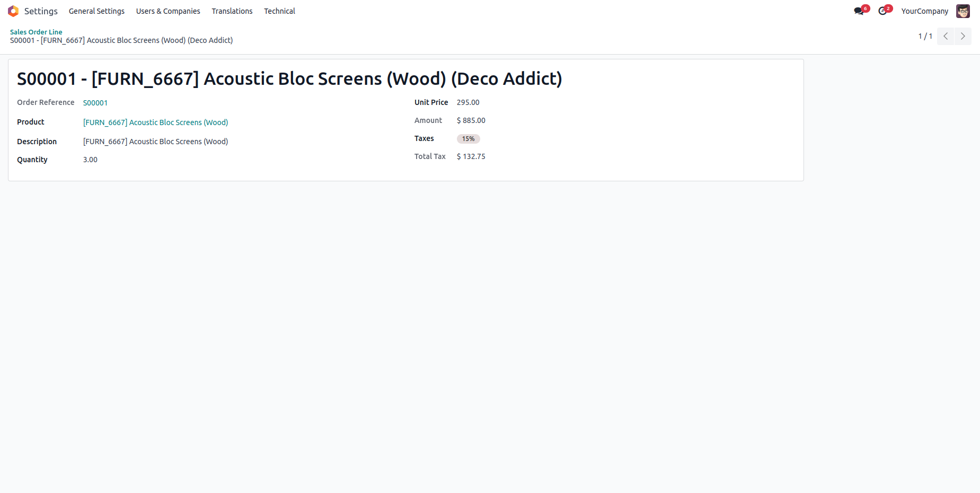Go to previous record arrow

pos(946,36)
